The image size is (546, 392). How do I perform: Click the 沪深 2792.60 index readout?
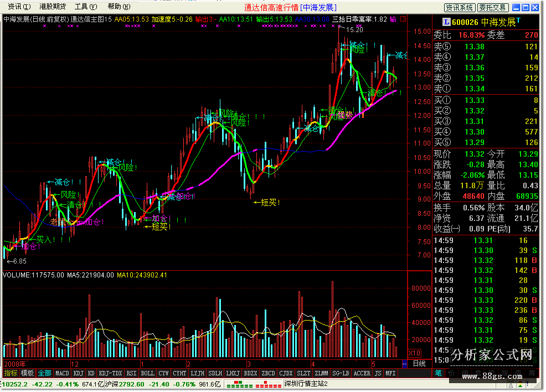(x=163, y=384)
